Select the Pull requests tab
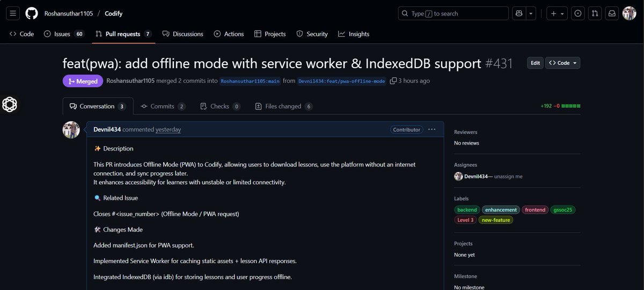This screenshot has height=290, width=644. click(123, 34)
